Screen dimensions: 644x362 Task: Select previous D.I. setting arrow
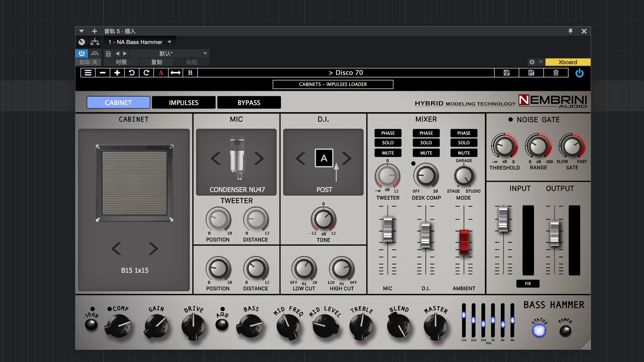(301, 158)
